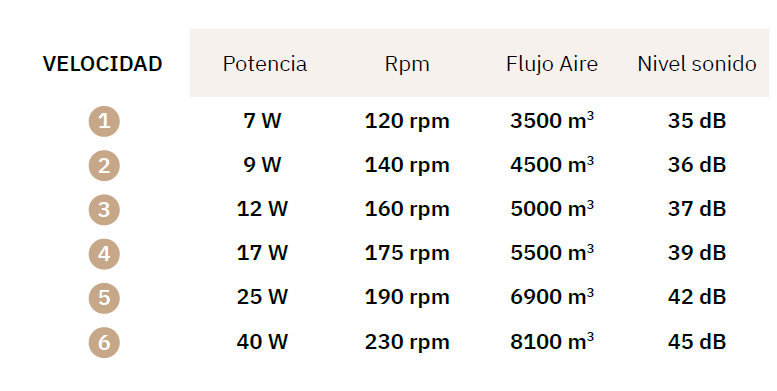Screen dimensions: 777x391
Task: Select the VELOCIDAD heading
Action: (103, 64)
